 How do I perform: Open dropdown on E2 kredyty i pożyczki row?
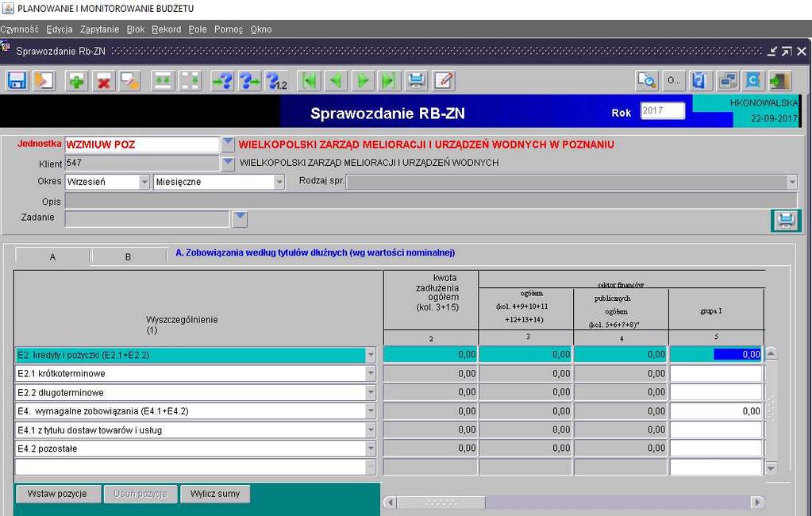[371, 355]
